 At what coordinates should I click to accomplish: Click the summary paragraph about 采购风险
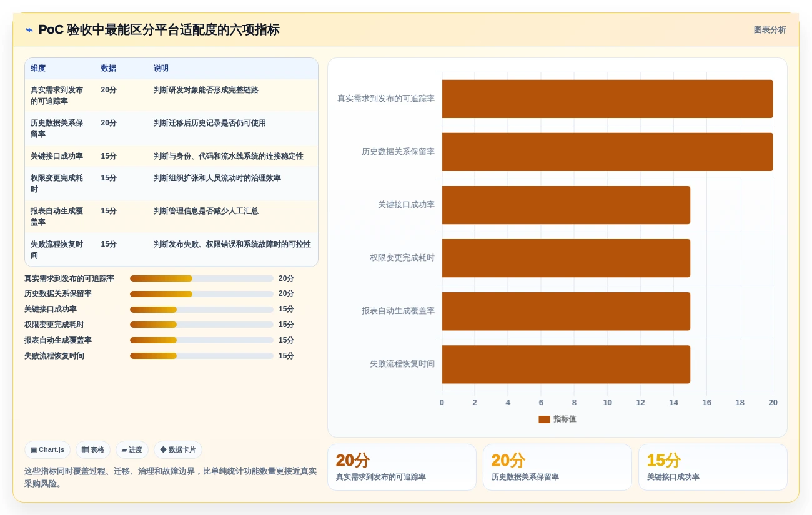pos(171,477)
